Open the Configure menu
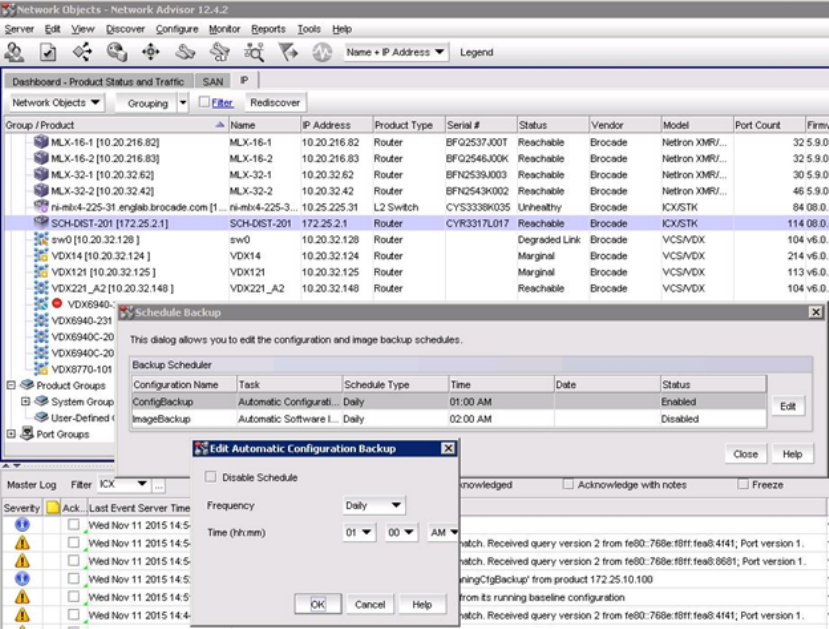 tap(177, 29)
